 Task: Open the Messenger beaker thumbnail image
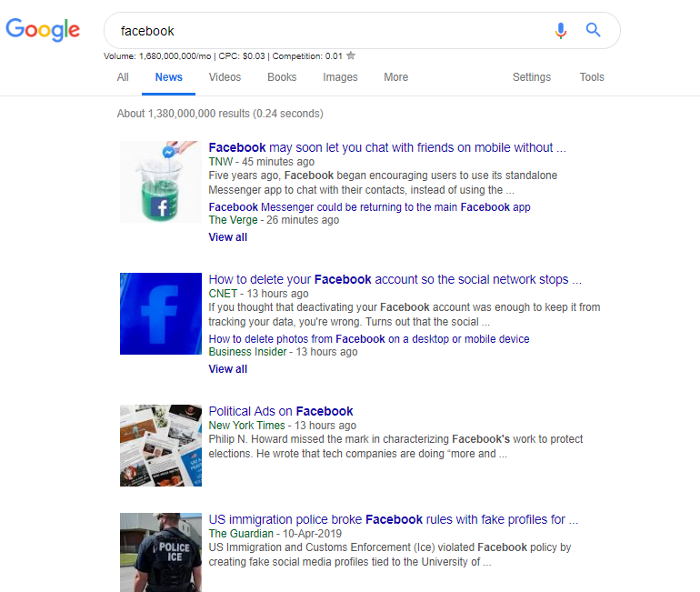pos(161,182)
